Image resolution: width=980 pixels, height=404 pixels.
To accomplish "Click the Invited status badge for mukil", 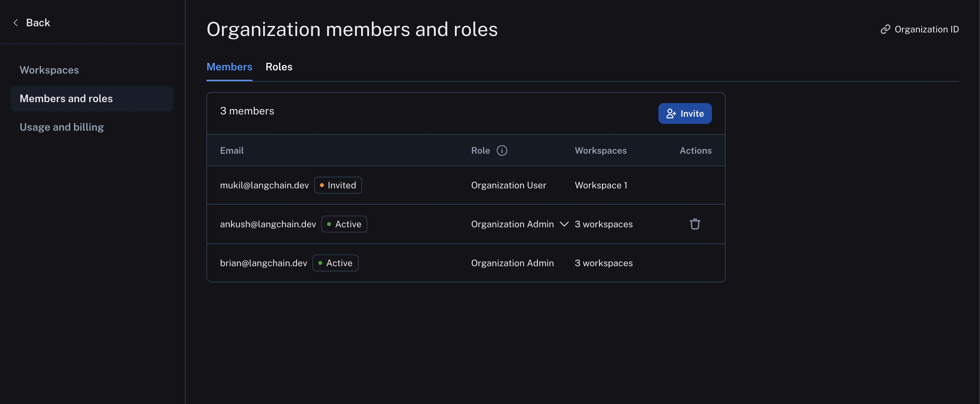I will 338,185.
